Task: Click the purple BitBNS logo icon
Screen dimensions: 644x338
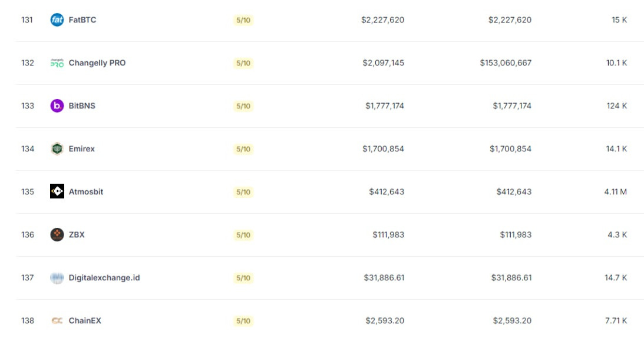Action: 57,105
